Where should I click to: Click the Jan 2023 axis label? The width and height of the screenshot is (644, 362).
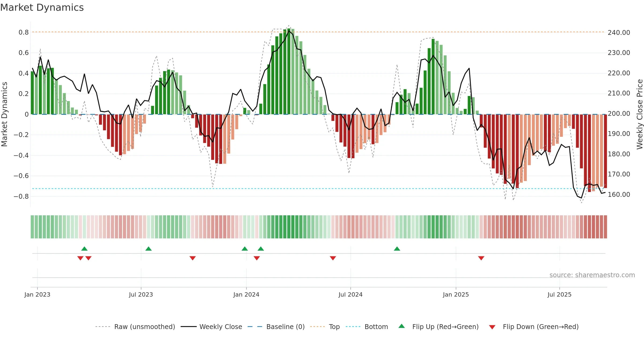pos(37,294)
